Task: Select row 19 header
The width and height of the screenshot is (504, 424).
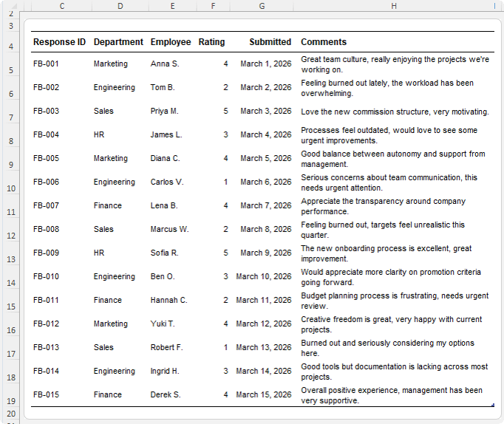Action: [x=11, y=395]
